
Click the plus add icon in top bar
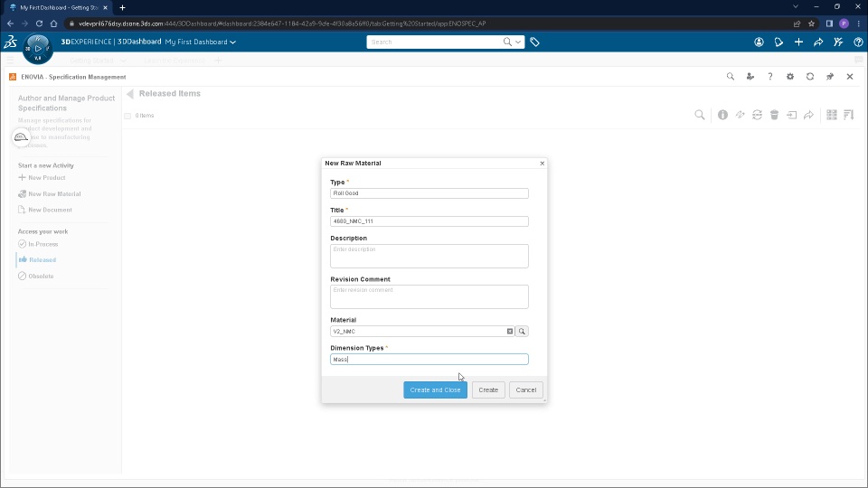[798, 42]
